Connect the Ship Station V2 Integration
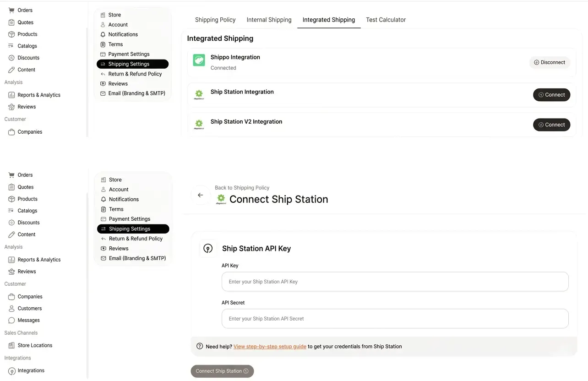The width and height of the screenshot is (588, 381). [551, 125]
